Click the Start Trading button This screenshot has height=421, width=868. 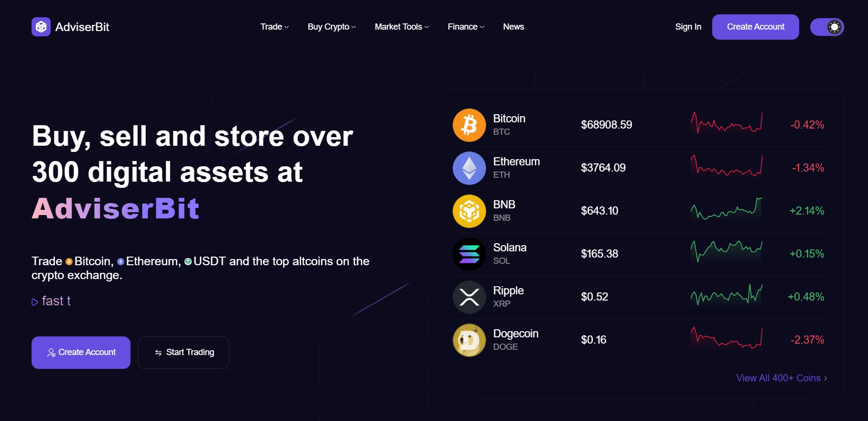coord(184,353)
